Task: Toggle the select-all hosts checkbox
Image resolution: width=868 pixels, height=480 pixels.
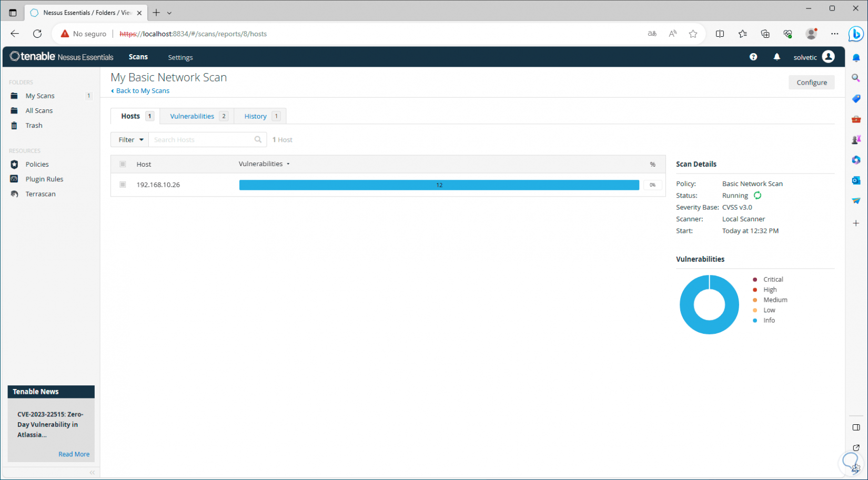Action: tap(123, 164)
